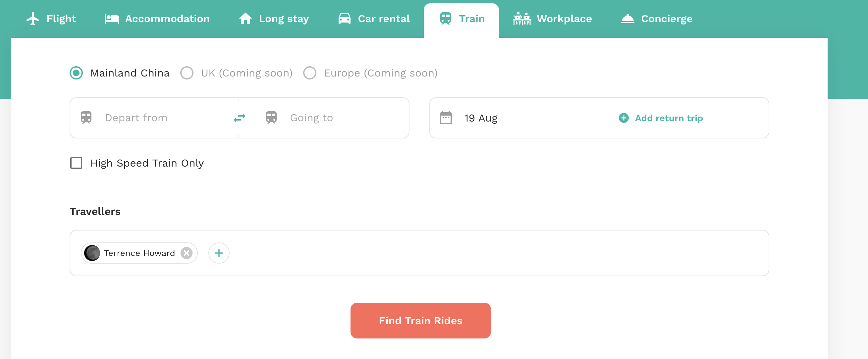Enable High Speed Train Only checkbox
The width and height of the screenshot is (868, 359).
(76, 163)
